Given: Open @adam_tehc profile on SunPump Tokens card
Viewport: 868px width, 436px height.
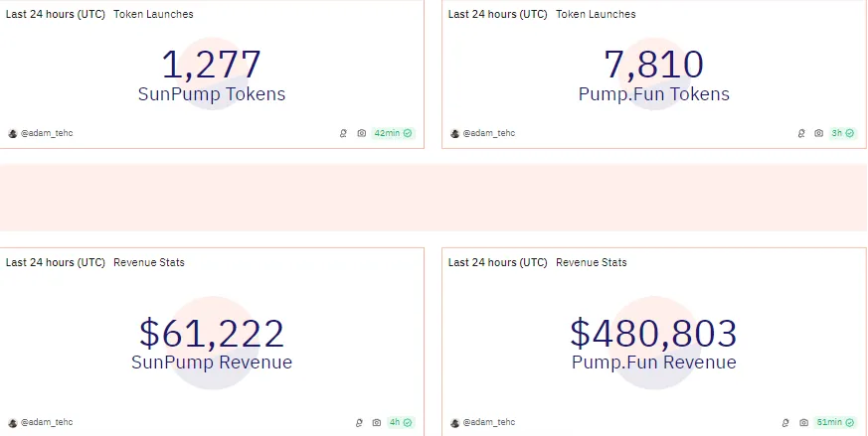Looking at the screenshot, I should click(41, 133).
